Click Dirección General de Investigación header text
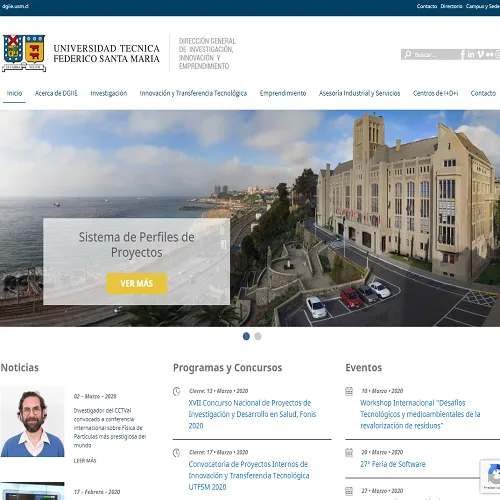The width and height of the screenshot is (500, 500). (x=207, y=53)
